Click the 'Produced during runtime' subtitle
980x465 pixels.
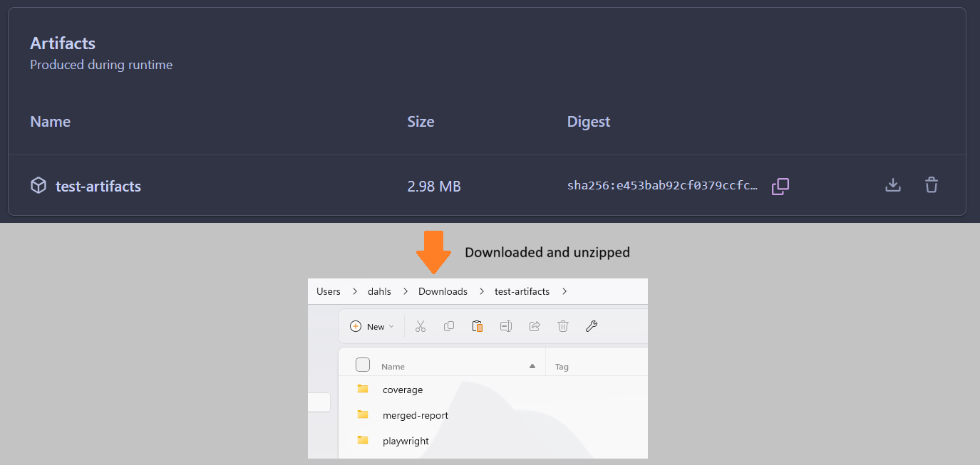point(101,65)
